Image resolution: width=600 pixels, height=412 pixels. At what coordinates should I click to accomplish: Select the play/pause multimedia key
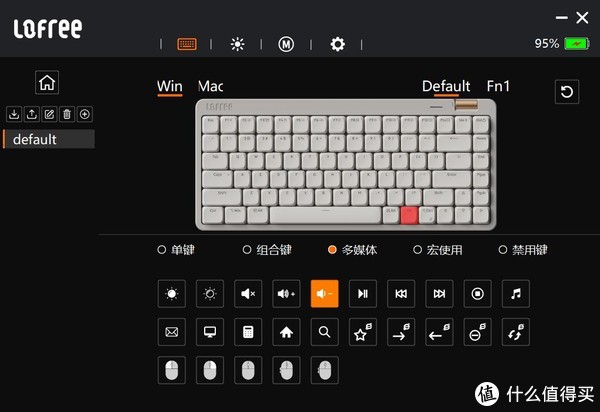[363, 294]
